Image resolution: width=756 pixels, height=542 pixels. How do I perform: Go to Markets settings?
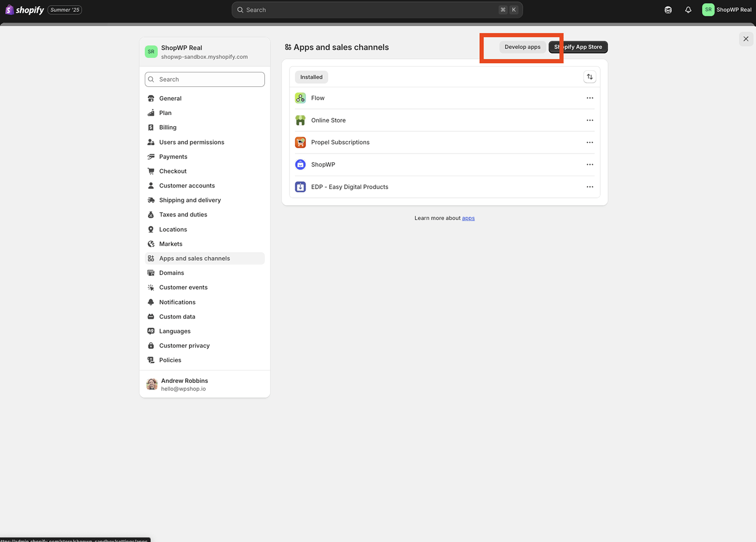pyautogui.click(x=205, y=244)
